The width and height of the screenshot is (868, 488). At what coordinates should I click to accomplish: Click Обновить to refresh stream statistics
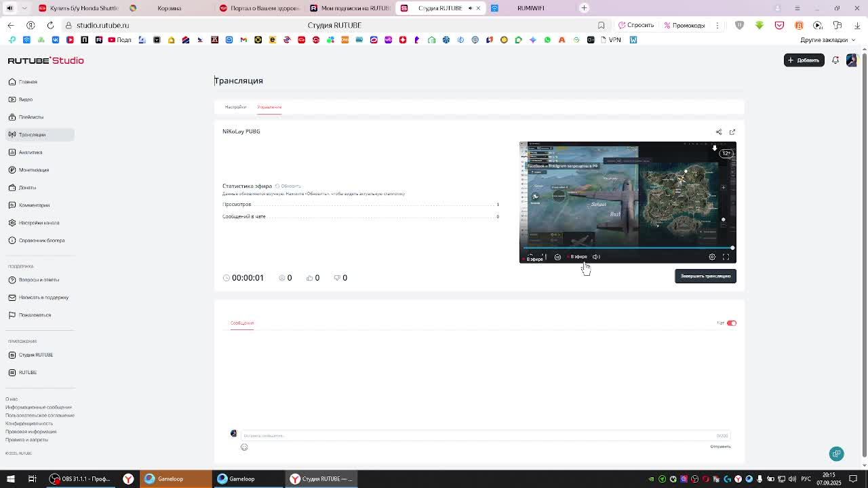coord(288,186)
